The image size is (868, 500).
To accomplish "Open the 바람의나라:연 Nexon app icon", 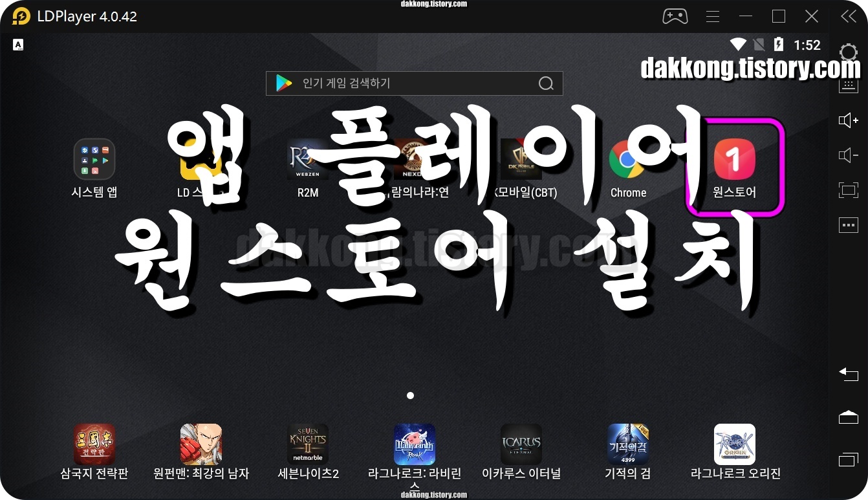I will click(x=415, y=159).
